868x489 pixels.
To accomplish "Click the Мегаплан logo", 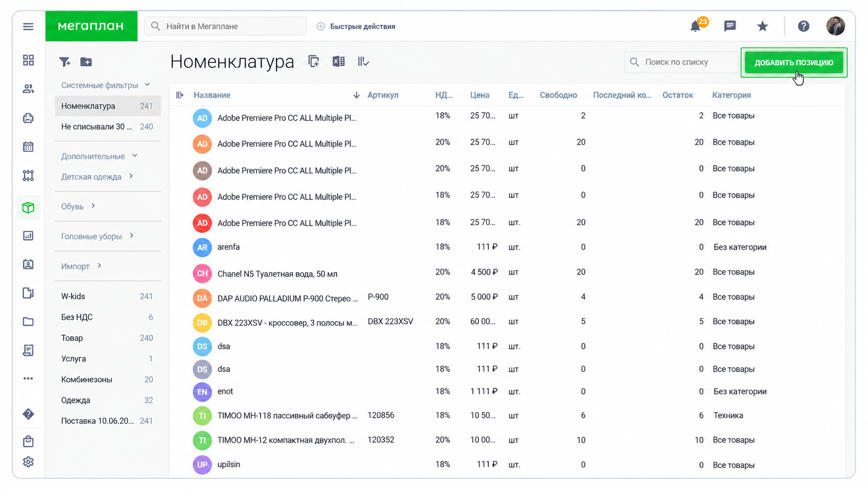I will [x=91, y=26].
